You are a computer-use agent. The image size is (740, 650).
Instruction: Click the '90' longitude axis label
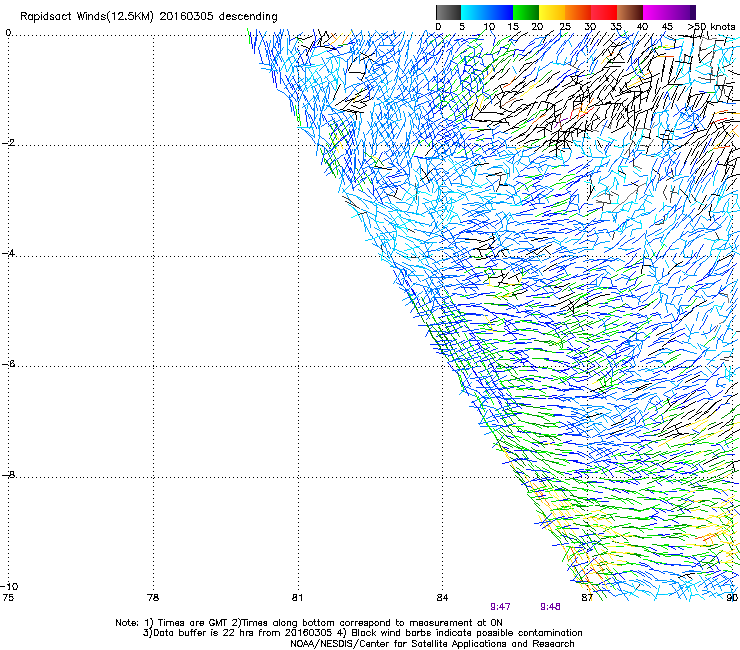point(732,598)
